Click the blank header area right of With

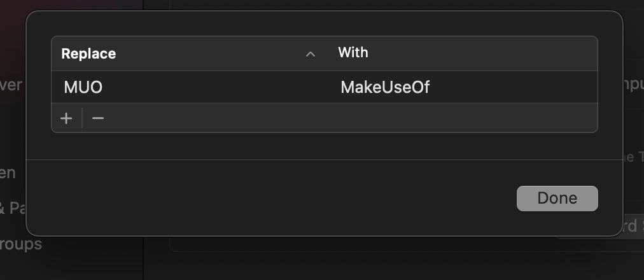tap(484, 53)
